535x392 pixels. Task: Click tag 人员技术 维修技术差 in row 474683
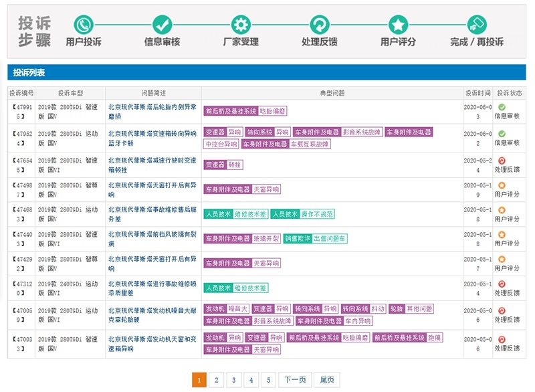236,214
